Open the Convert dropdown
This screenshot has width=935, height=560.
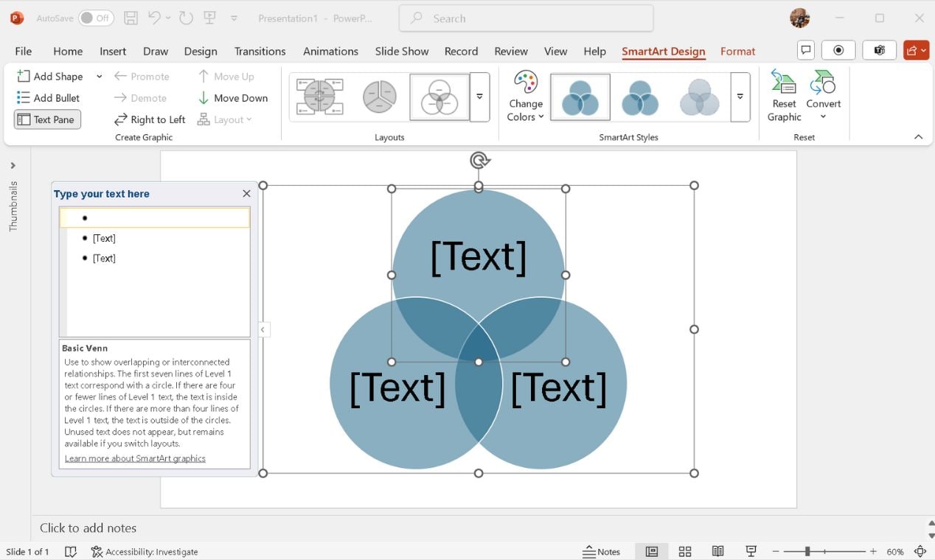tap(823, 97)
